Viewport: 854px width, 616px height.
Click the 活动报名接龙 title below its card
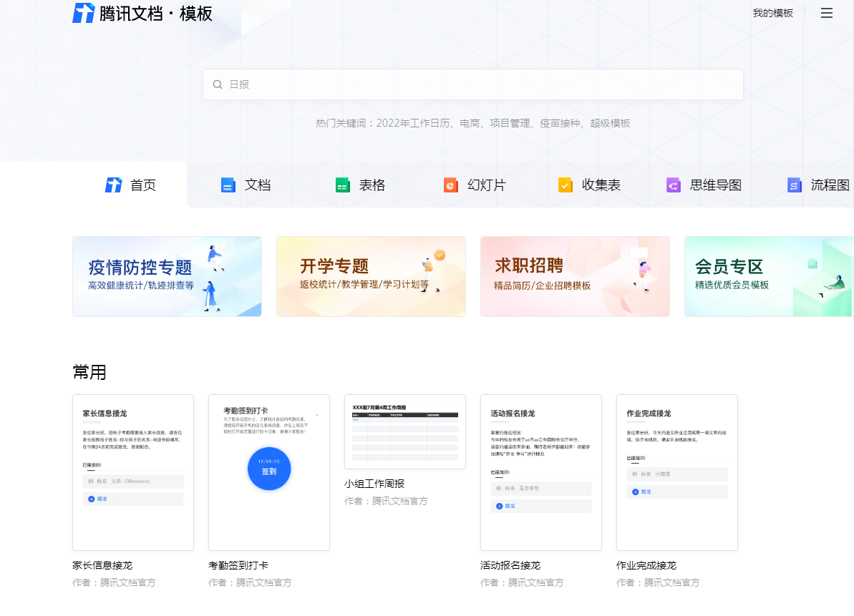(510, 565)
